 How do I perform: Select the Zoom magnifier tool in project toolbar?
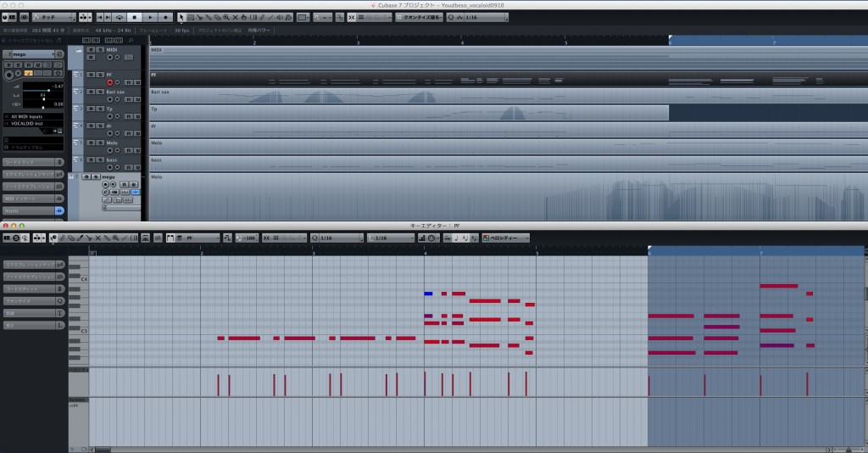click(225, 17)
